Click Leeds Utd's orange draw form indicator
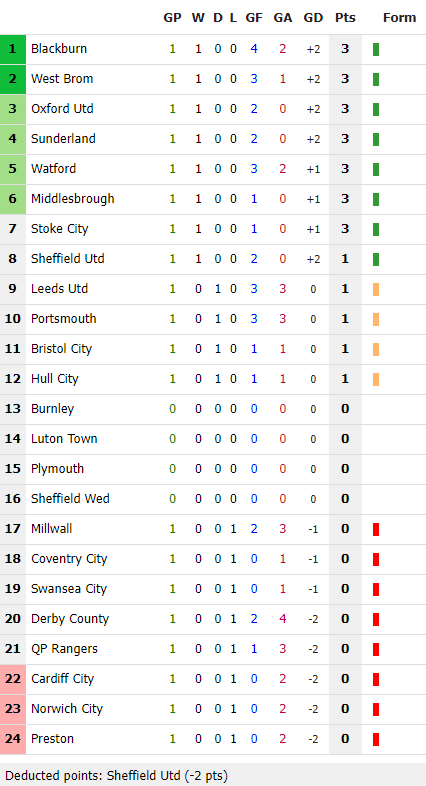Image resolution: width=426 pixels, height=786 pixels. coord(376,289)
